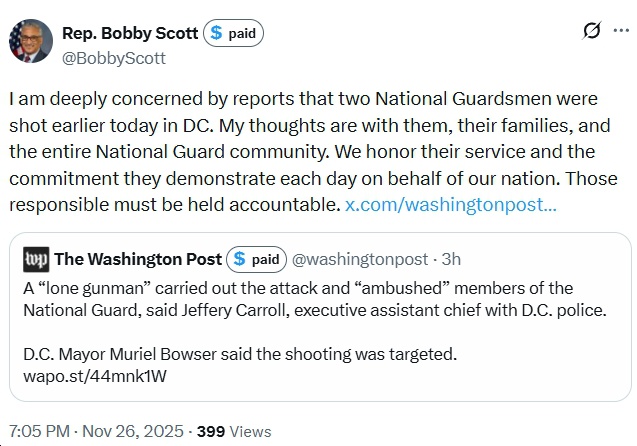The height and width of the screenshot is (446, 637).
Task: Click the dollar sign in Washington Post's badge
Action: click(240, 259)
